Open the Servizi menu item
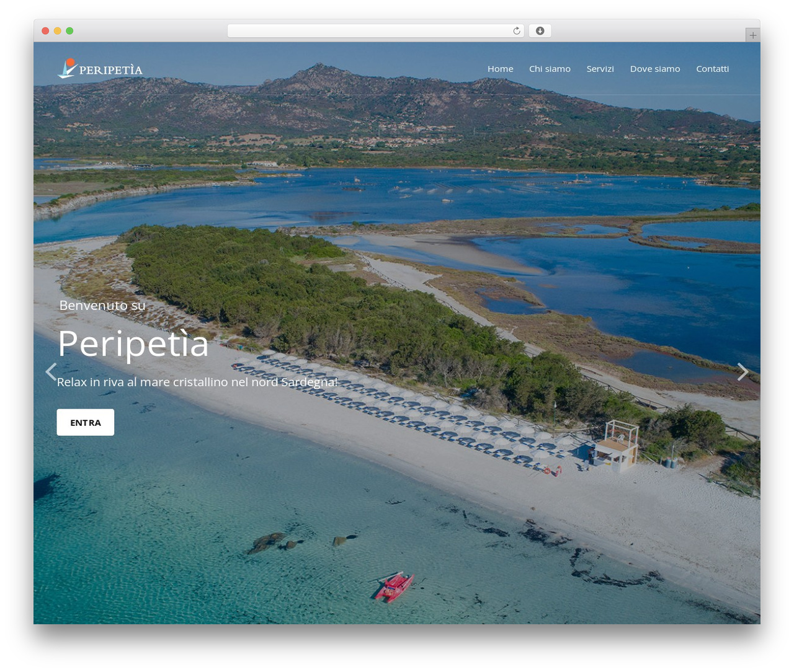 600,69
